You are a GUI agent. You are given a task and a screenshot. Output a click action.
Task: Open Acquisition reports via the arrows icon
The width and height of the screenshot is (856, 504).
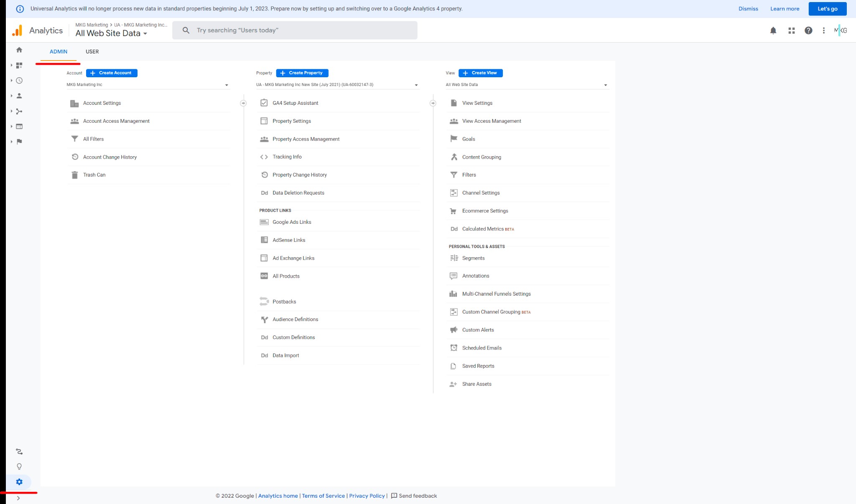[19, 111]
